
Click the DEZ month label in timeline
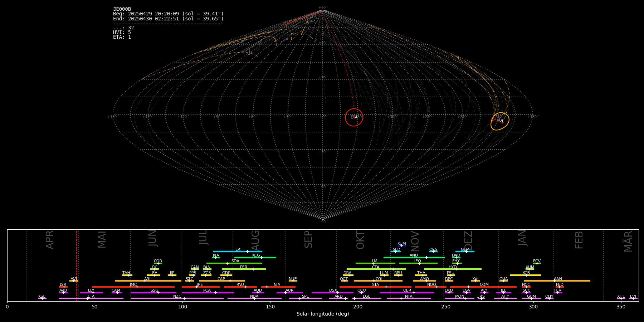pos(468,240)
